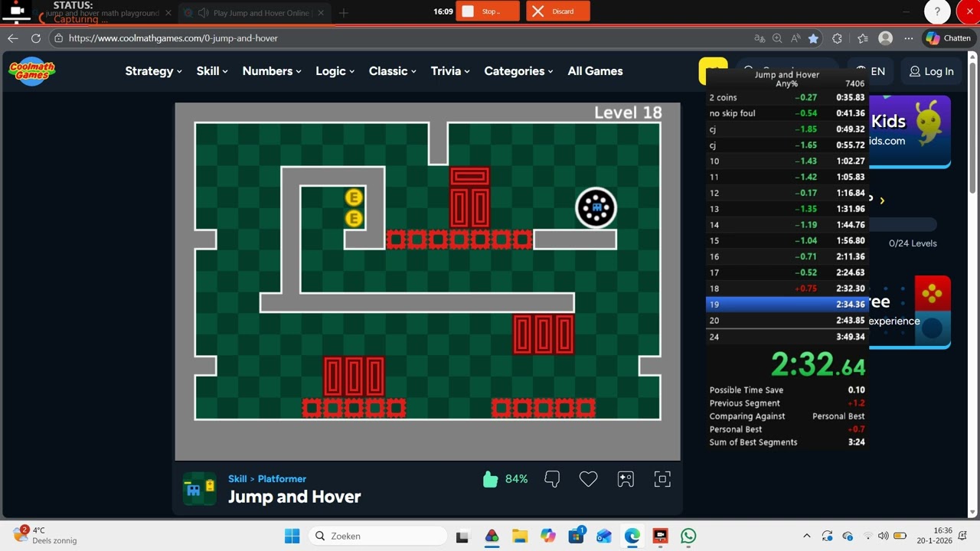Open the weather widget showing 4°C
The width and height of the screenshot is (980, 551).
pos(46,535)
